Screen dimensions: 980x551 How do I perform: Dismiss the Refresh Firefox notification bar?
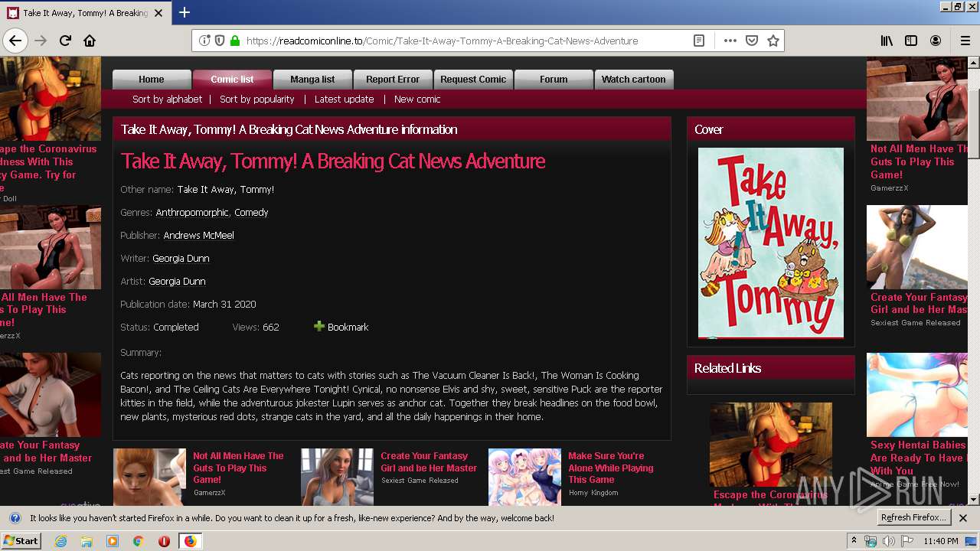pos(963,518)
